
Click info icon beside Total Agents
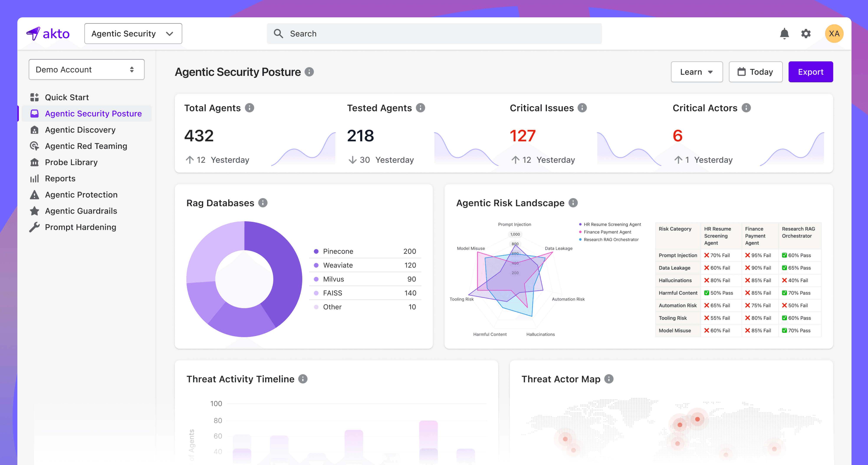(249, 108)
